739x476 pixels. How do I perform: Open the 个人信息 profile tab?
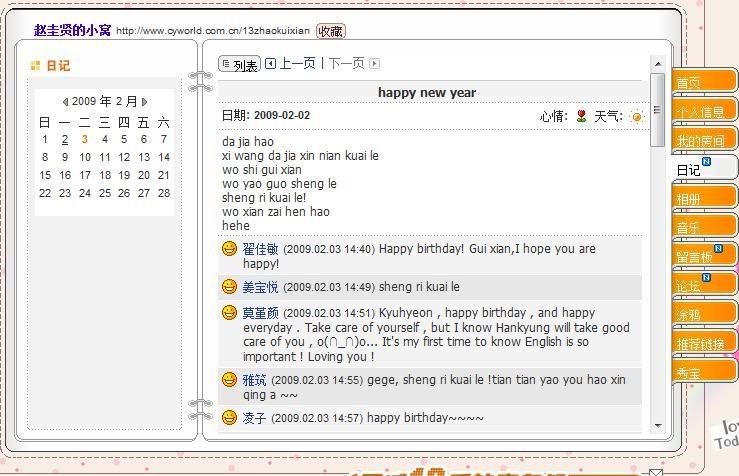click(x=703, y=110)
